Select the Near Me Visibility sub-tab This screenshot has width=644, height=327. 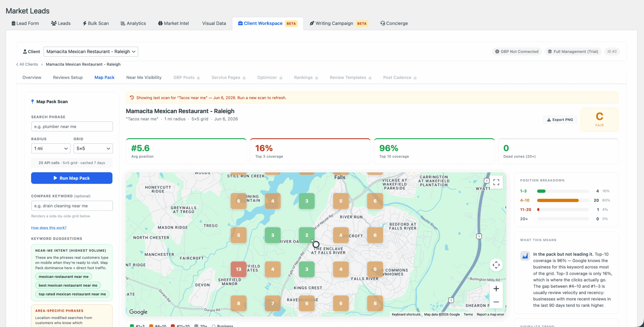(144, 78)
